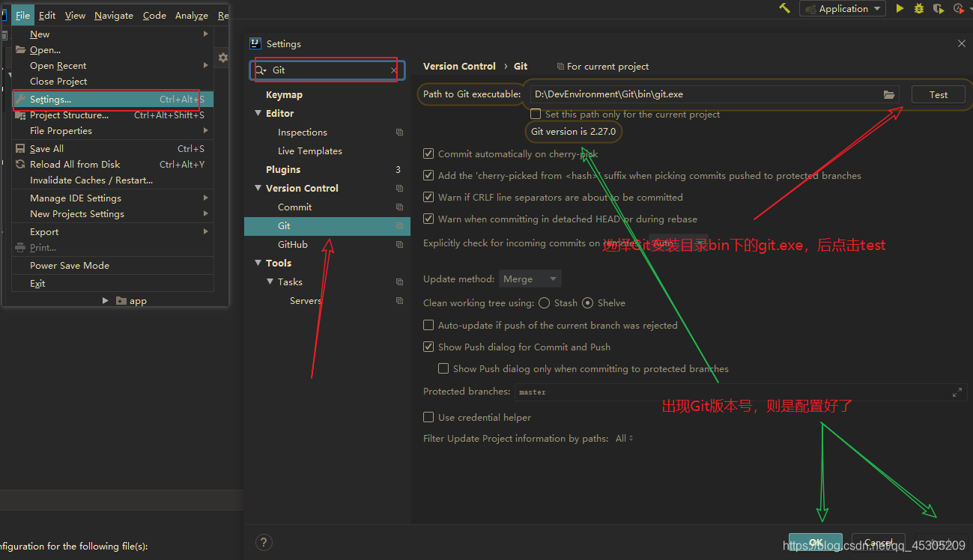
Task: Select the Stash radio button
Action: [544, 302]
